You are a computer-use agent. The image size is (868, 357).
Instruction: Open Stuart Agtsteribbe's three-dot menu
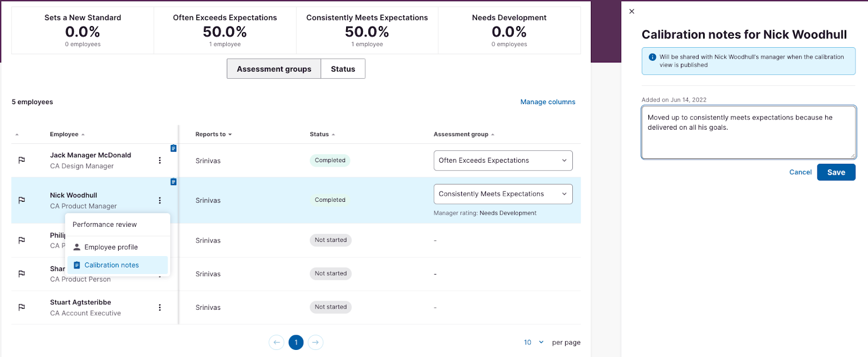point(159,308)
